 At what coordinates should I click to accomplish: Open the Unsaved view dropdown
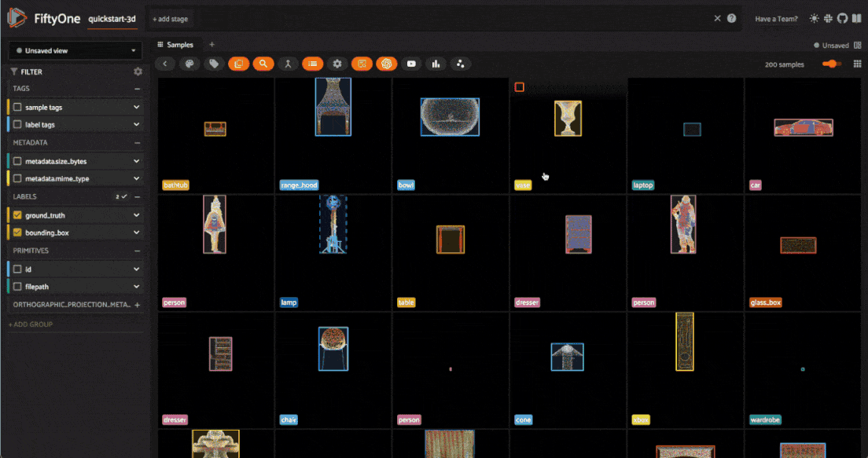(75, 50)
